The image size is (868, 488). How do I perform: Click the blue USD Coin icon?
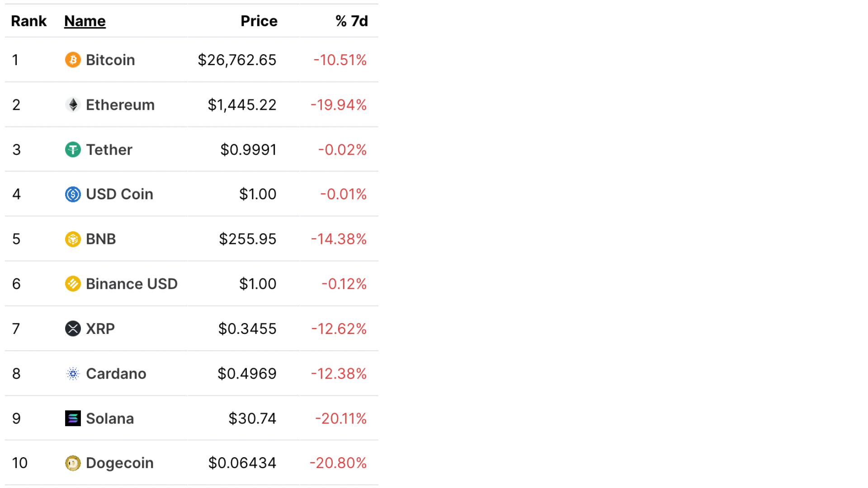point(73,194)
